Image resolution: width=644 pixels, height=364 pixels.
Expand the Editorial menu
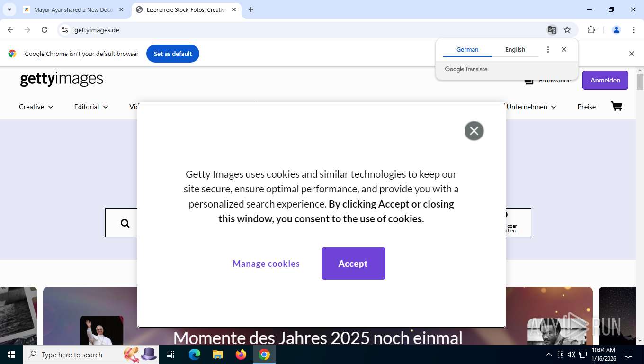pos(91,107)
